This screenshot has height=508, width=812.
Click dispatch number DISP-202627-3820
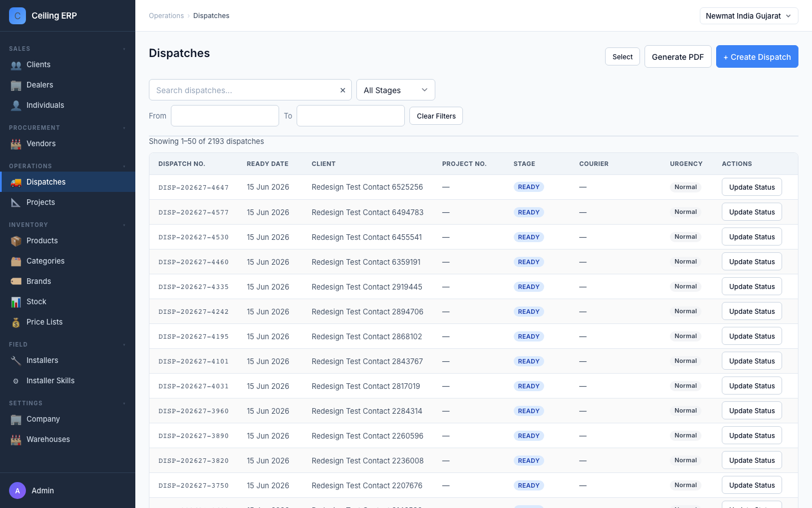pos(193,461)
